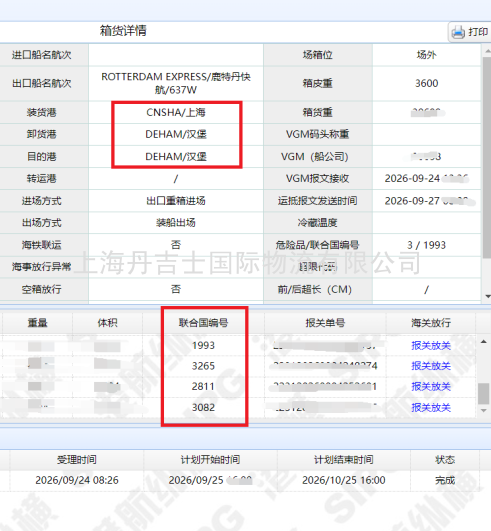This screenshot has height=531, width=491.
Task: Open 报关放关 link in the 2811 row
Action: pos(431,386)
